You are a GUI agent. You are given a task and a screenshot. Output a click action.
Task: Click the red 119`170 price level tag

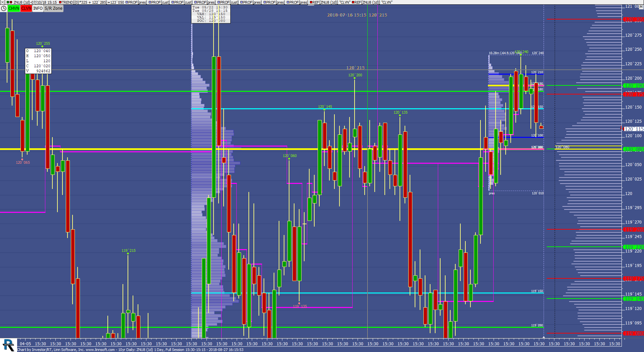point(633,278)
